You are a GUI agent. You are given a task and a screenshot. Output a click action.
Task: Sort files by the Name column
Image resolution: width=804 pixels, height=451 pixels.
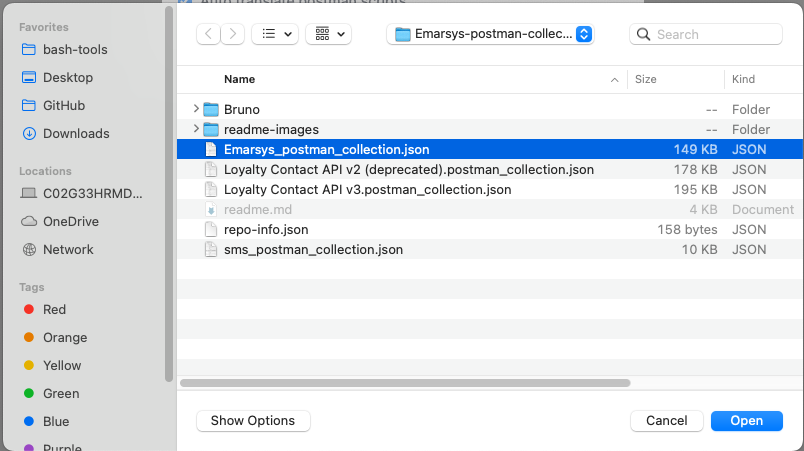239,79
